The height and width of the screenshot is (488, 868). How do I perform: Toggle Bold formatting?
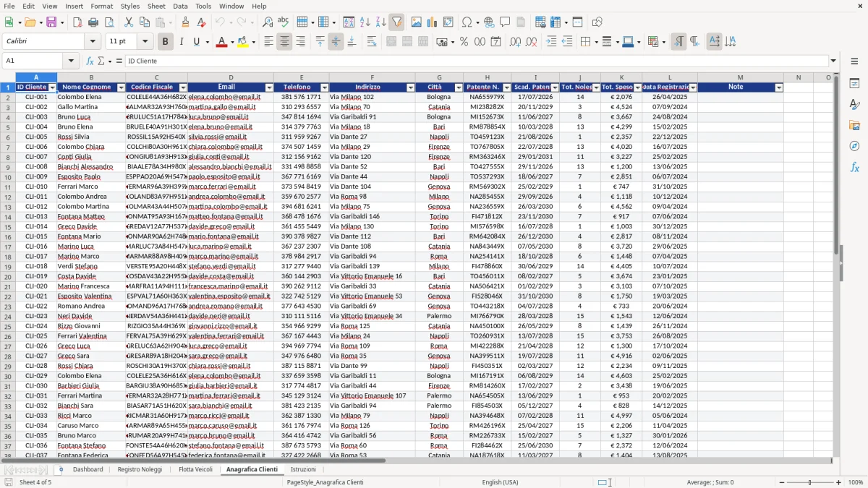click(x=165, y=42)
